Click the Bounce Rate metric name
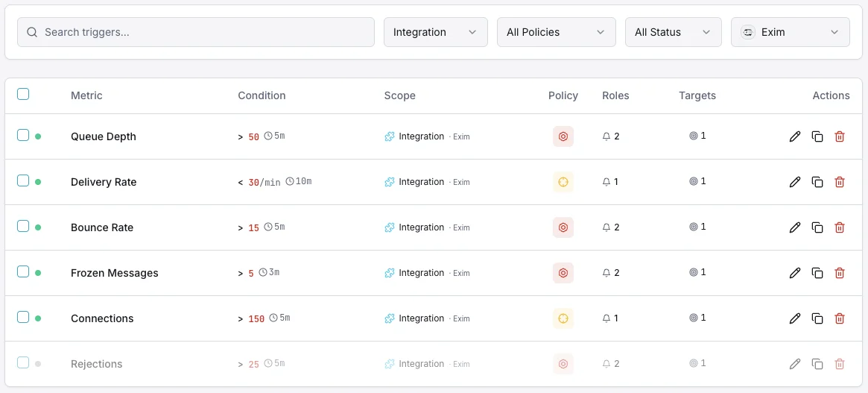 (102, 227)
